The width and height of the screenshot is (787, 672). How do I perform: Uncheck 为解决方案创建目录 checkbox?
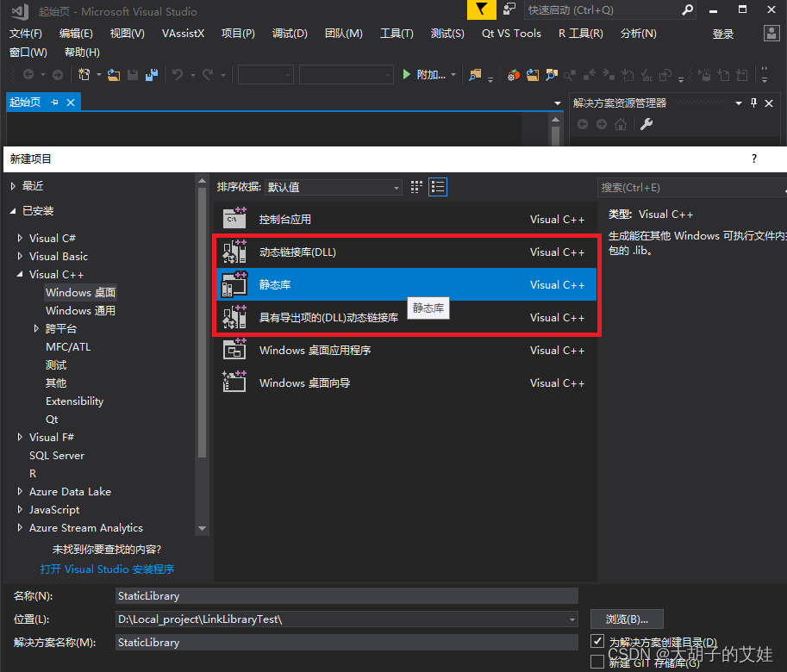(597, 640)
